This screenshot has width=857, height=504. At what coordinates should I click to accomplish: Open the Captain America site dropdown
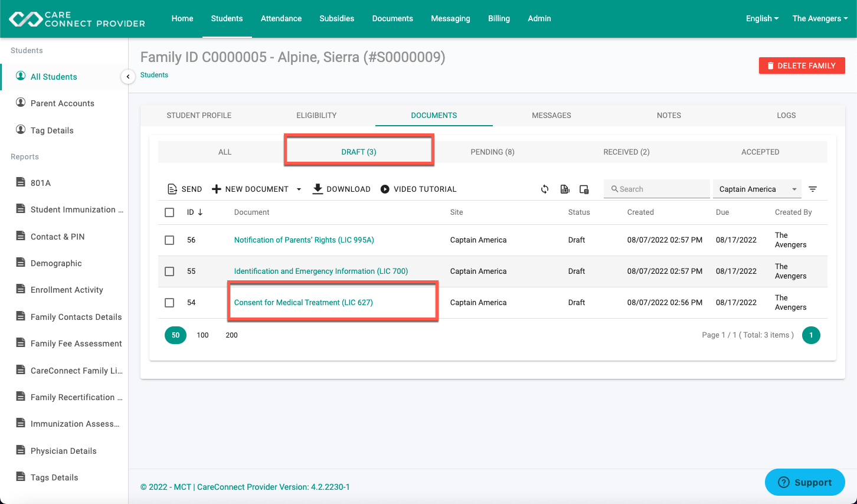[x=757, y=189]
